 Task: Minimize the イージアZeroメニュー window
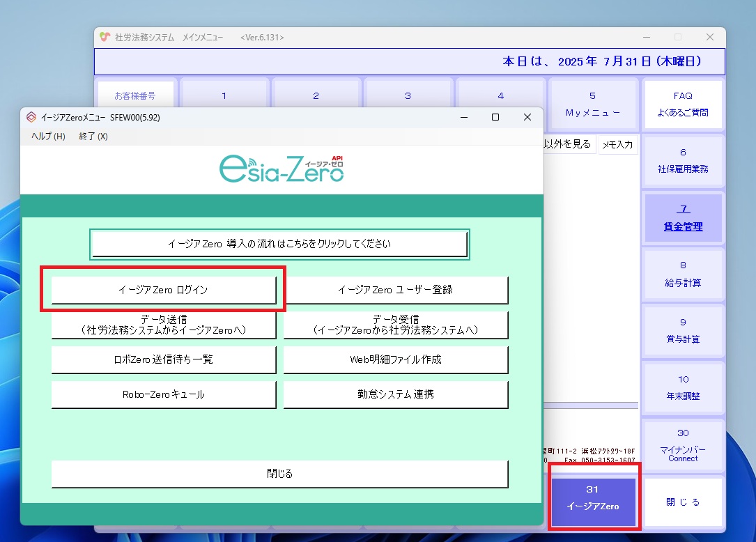[x=464, y=117]
